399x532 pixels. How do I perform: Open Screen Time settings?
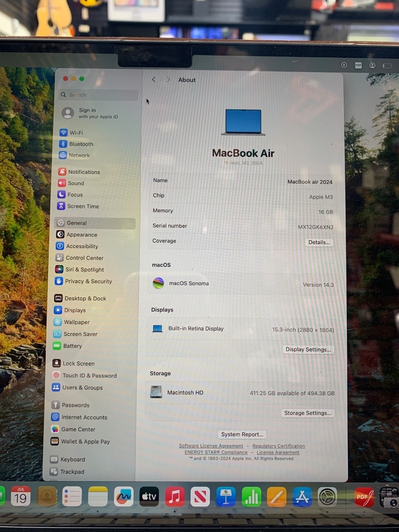coord(78,206)
